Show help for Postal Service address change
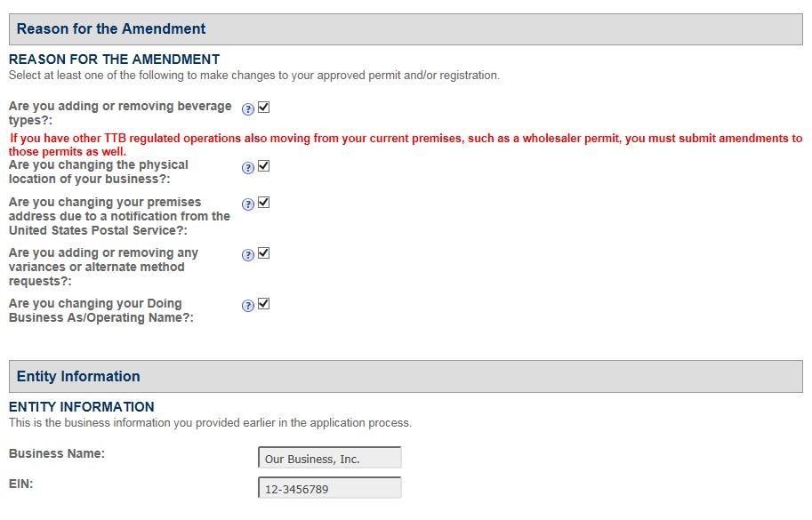The width and height of the screenshot is (812, 520). click(249, 204)
